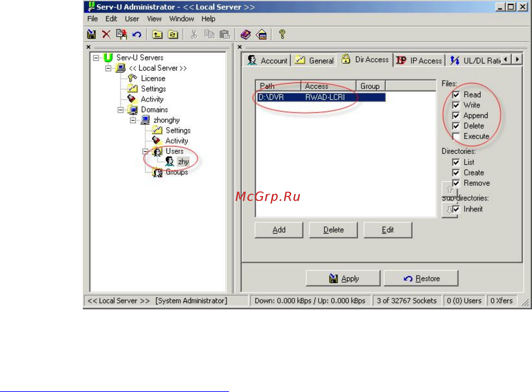
Task: Click the folder-up toolbar icon
Action: pyautogui.click(x=157, y=34)
